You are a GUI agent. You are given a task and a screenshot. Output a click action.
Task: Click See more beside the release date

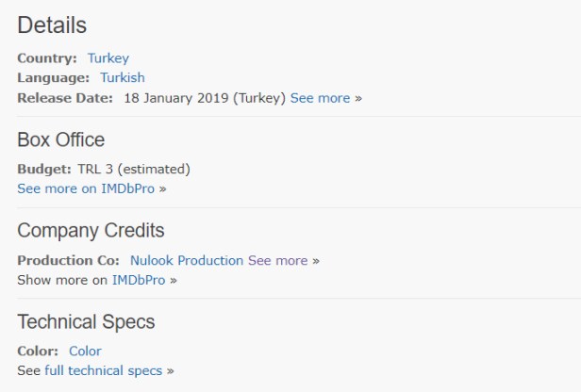point(320,98)
